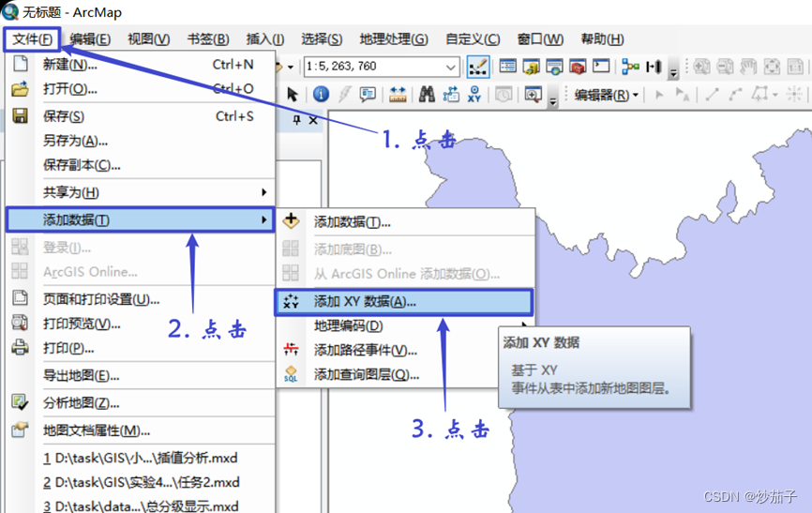The width and height of the screenshot is (812, 513).
Task: Select 添加 XY 数据(A)... in the submenu
Action: pyautogui.click(x=404, y=302)
